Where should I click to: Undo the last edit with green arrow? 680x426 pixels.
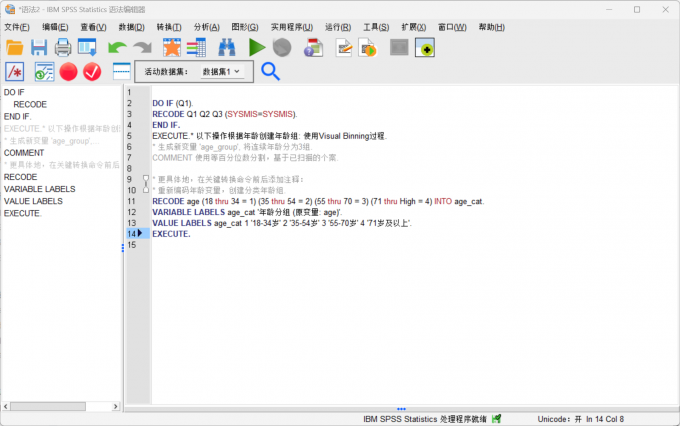(x=117, y=47)
